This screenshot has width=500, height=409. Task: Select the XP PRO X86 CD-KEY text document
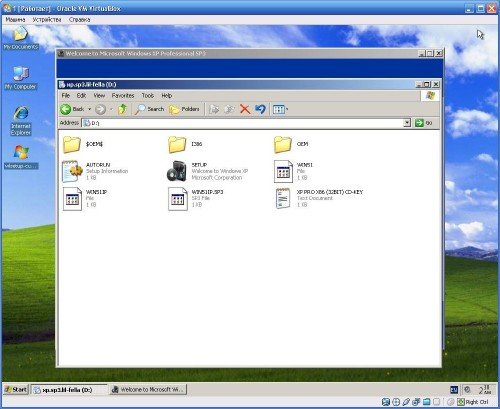(x=283, y=199)
